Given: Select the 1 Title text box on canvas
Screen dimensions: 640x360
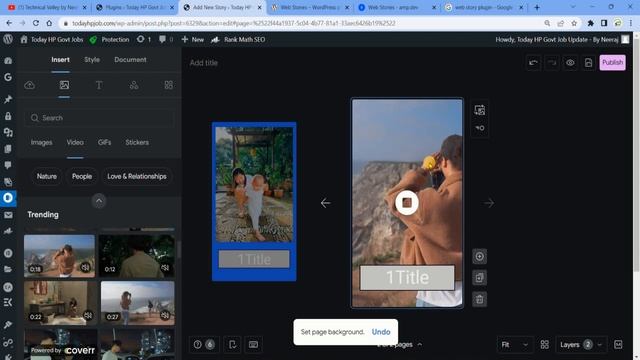Looking at the screenshot, I should 407,278.
